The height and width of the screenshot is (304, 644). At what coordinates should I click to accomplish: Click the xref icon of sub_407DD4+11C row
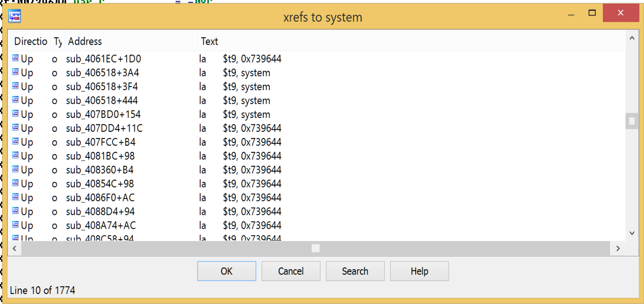coord(15,128)
